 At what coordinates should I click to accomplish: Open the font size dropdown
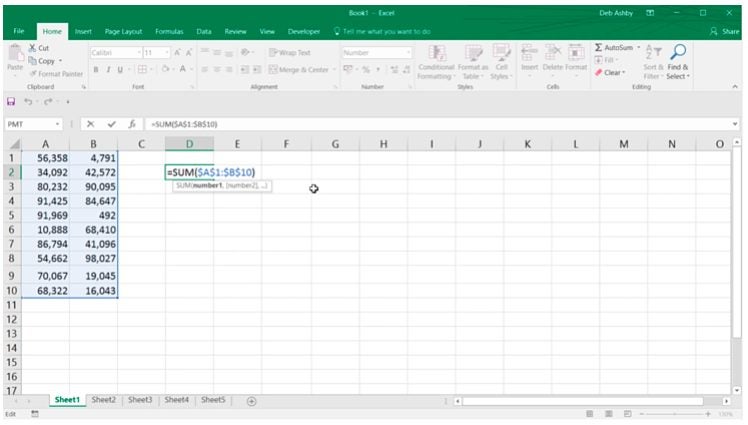(166, 52)
